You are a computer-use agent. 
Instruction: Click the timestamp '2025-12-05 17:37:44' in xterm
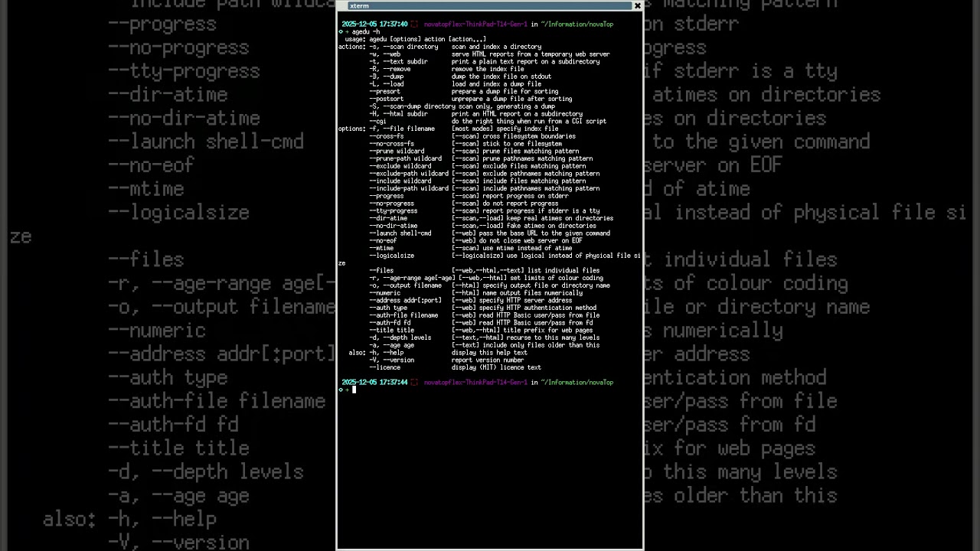374,383
